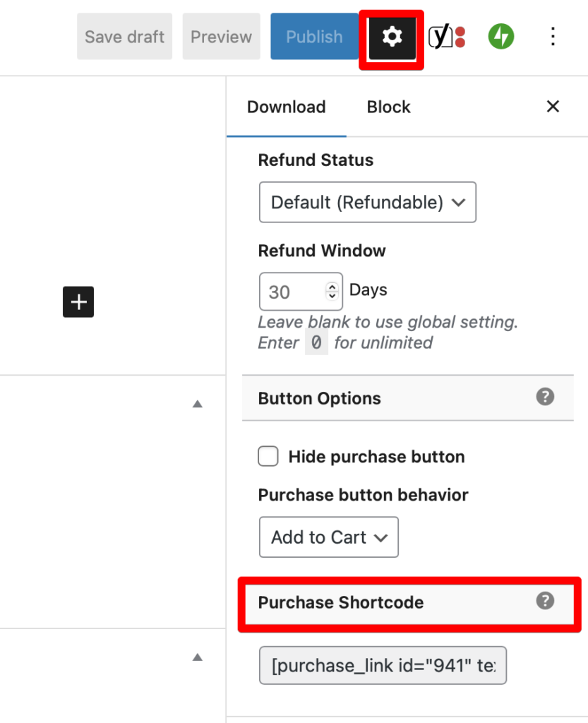Click the Preview button
This screenshot has height=723, width=588.
(221, 37)
